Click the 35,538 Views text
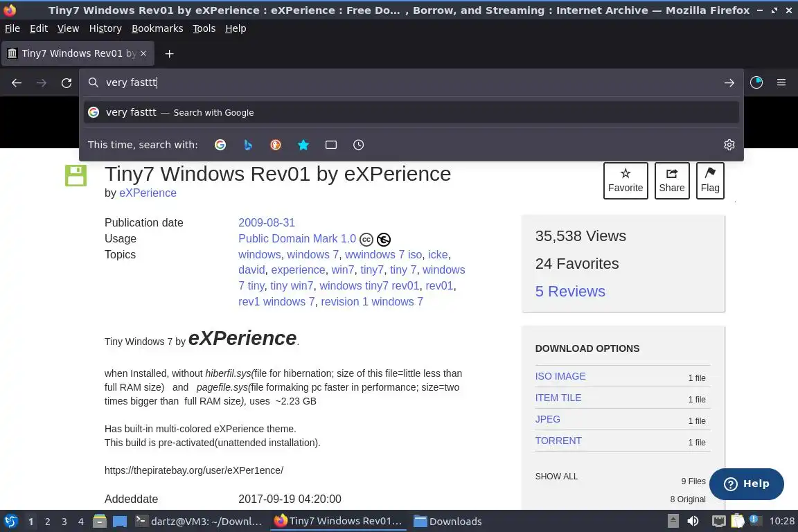 pyautogui.click(x=580, y=236)
